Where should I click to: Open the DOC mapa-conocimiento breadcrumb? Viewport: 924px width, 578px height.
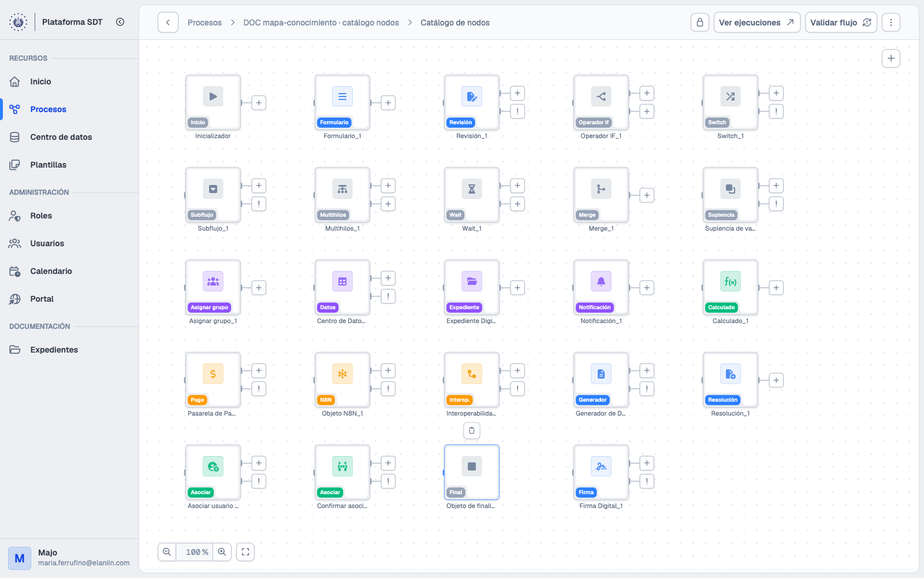pos(321,23)
